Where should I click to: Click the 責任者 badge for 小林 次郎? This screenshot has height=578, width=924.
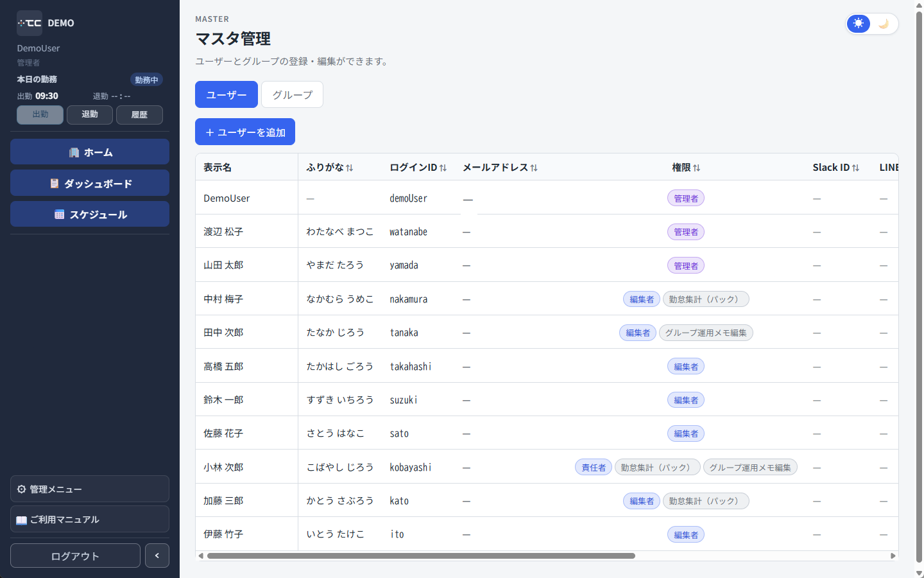[x=594, y=468]
